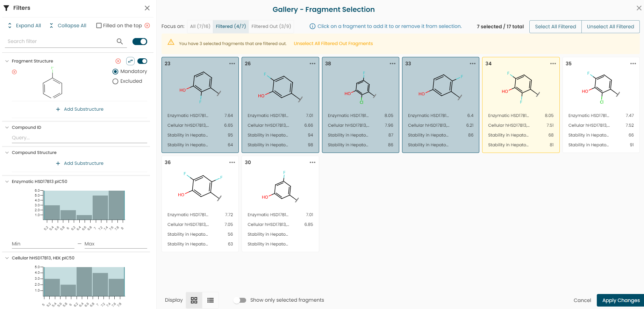Open options menu for fragment 35
This screenshot has height=309, width=644.
[633, 64]
